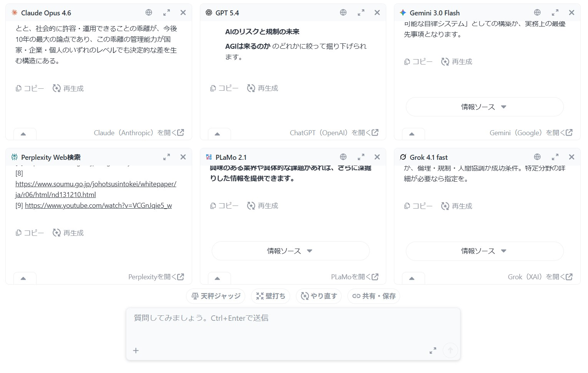Open Grok（XAI）を開く external link
588x373 pixels.
coord(540,277)
